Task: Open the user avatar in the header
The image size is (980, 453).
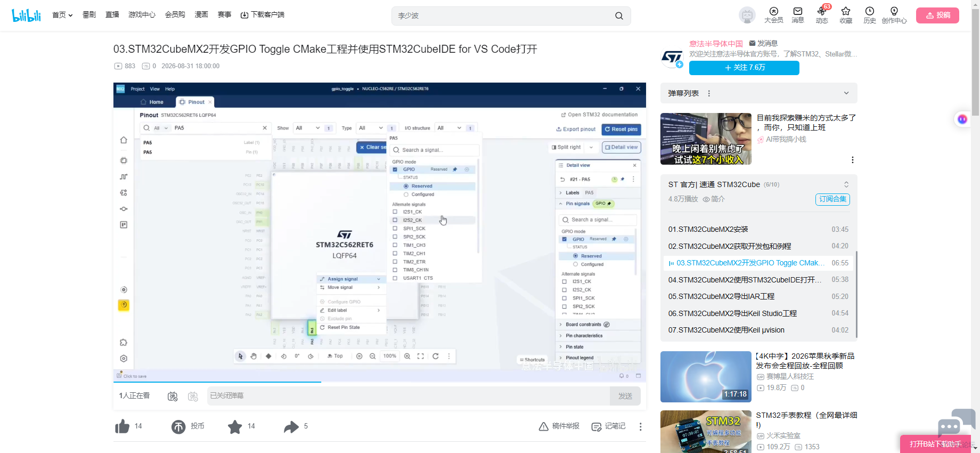Action: (747, 15)
